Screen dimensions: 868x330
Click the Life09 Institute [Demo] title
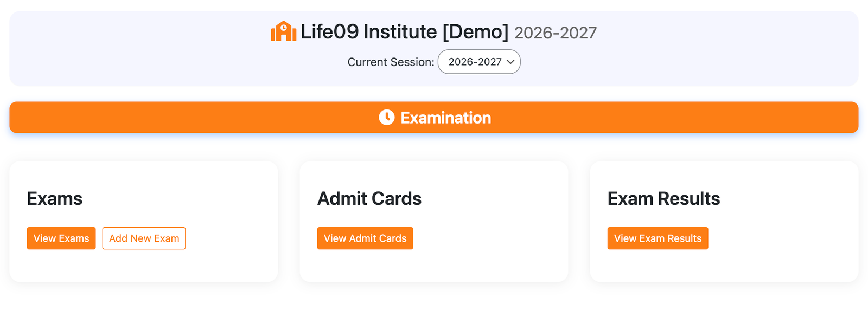405,32
